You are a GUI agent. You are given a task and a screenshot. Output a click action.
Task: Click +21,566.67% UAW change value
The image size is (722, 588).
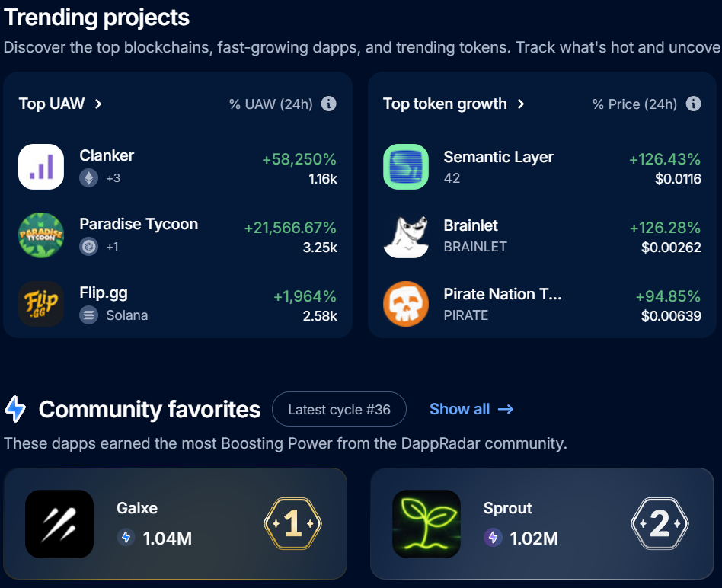(x=290, y=228)
